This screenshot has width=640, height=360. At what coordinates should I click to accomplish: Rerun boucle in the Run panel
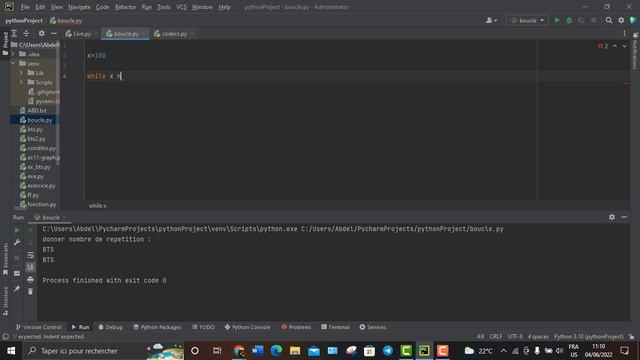pos(17,231)
